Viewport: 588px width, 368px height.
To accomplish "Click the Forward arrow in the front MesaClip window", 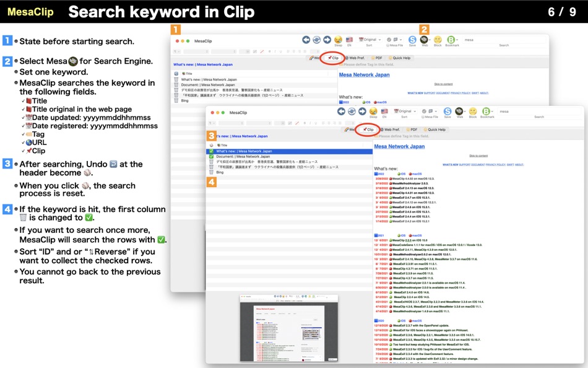I will tap(362, 111).
